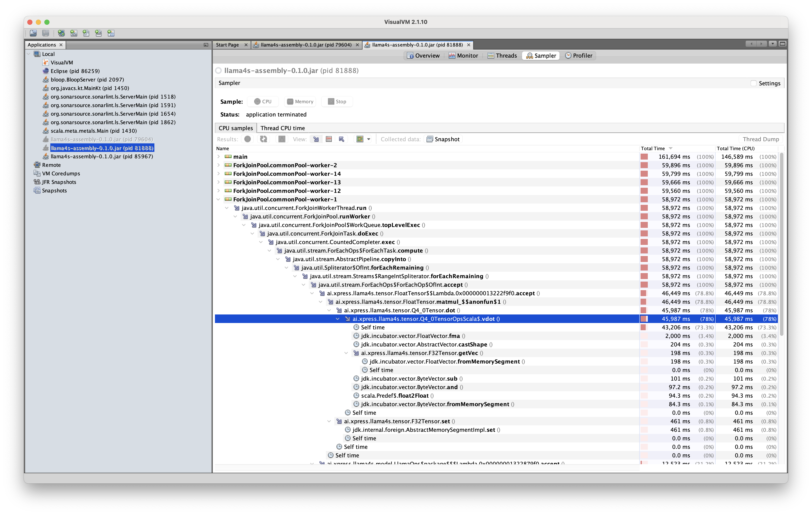
Task: Select the Reverse calls view icon
Action: (x=342, y=139)
